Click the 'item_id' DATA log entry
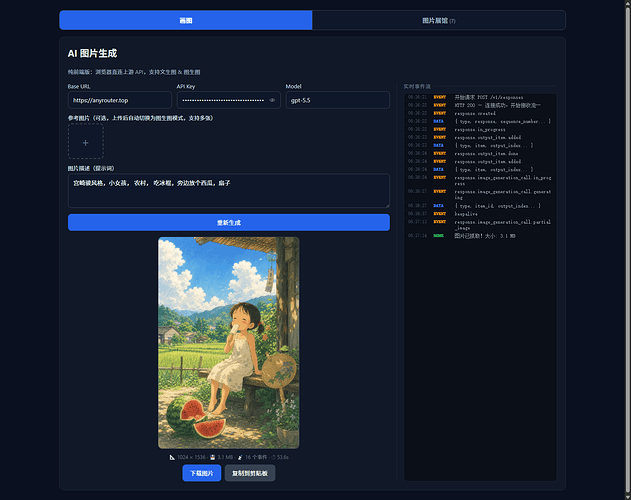The height and width of the screenshot is (500, 631). coord(480,206)
